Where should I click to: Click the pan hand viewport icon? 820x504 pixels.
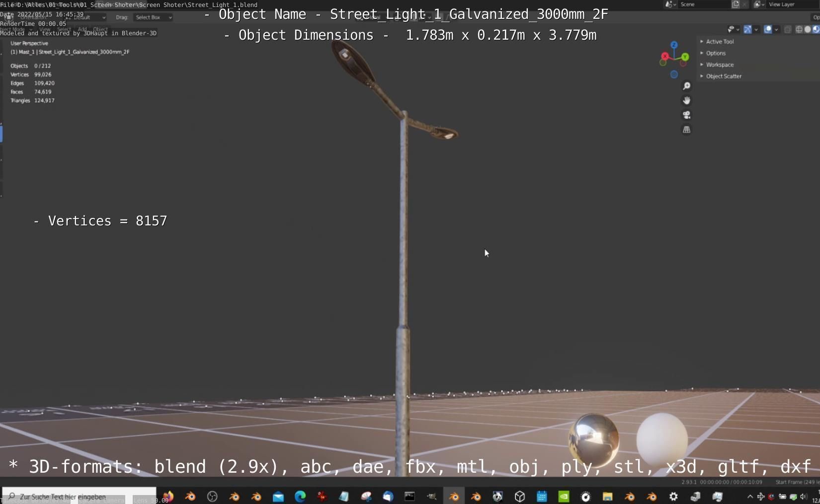click(x=686, y=101)
